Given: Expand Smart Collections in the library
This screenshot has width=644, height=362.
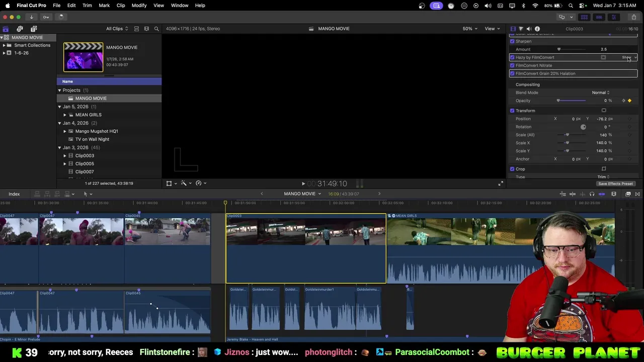Looking at the screenshot, I should point(4,45).
